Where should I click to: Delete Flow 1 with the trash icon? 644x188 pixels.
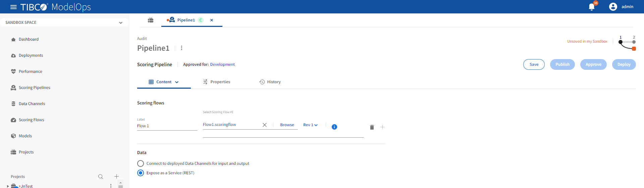pos(372,127)
